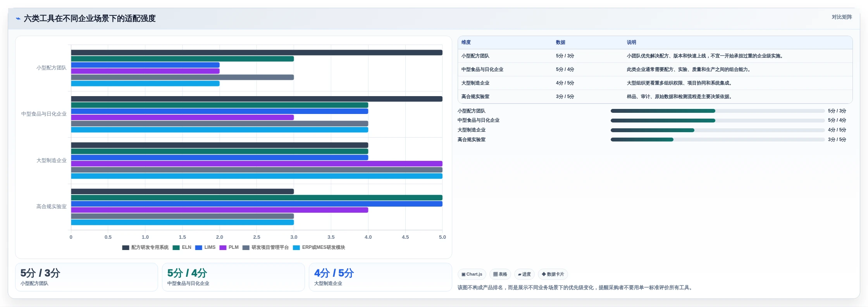Click the 进度 chip bar icon
This screenshot has height=307, width=868.
pyautogui.click(x=520, y=274)
